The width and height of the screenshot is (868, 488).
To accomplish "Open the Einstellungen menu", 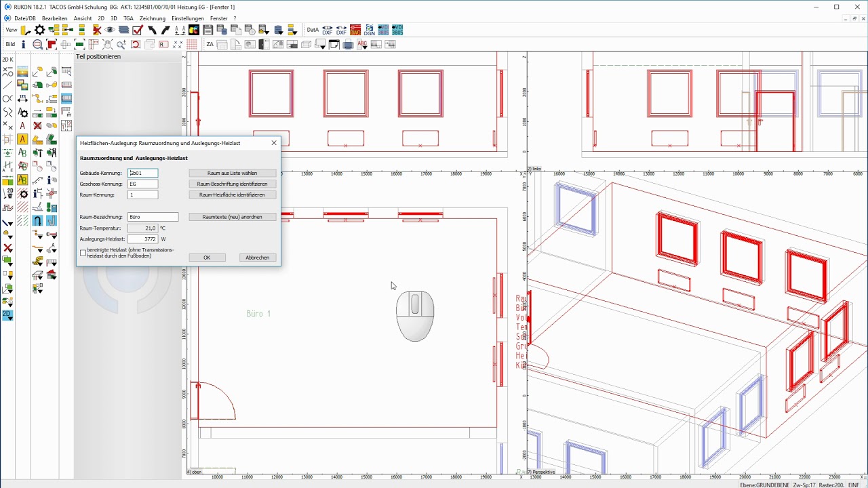I will pos(187,18).
